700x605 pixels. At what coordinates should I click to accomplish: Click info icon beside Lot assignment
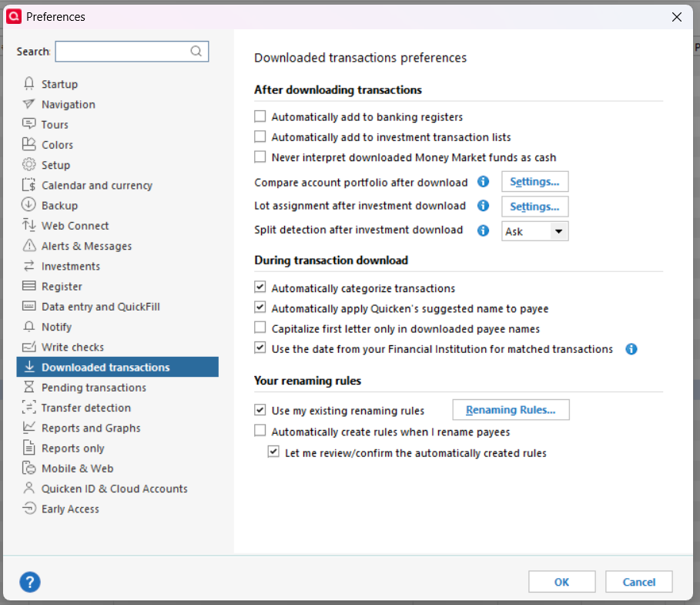tap(483, 206)
